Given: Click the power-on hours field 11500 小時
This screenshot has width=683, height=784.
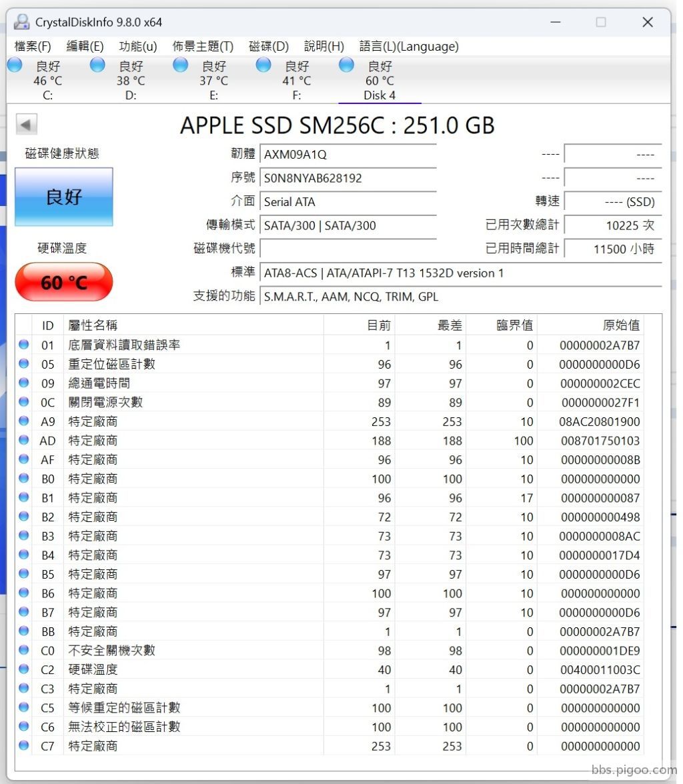Looking at the screenshot, I should point(613,249).
